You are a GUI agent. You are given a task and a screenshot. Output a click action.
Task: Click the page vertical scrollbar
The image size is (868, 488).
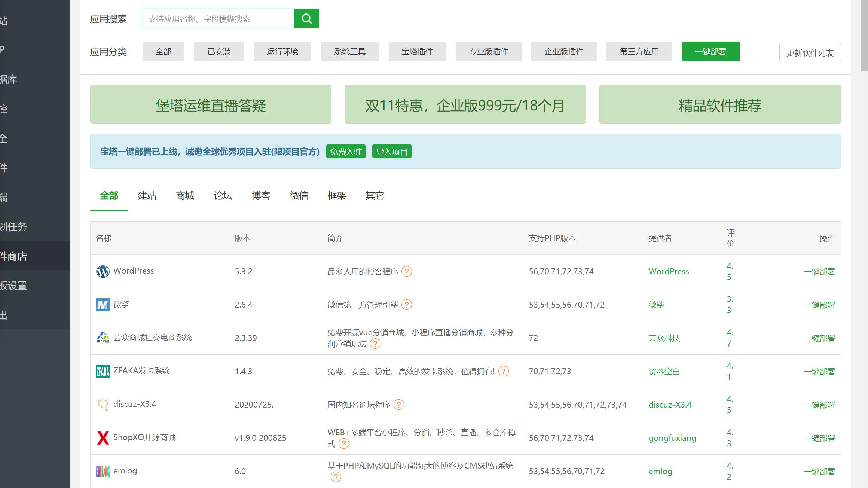coord(864,36)
